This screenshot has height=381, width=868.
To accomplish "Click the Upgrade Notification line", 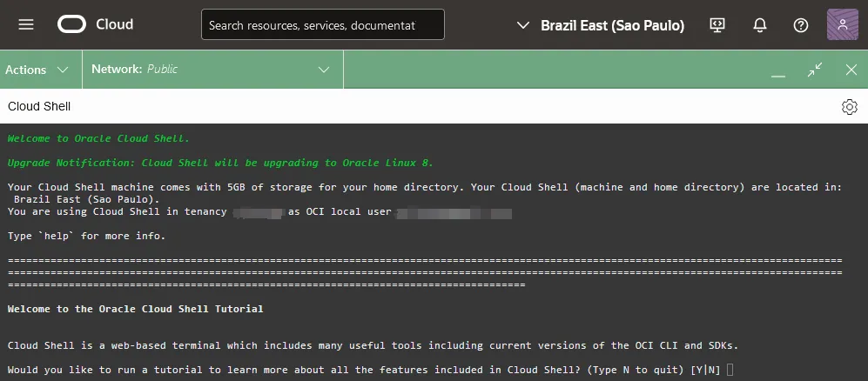I will [220, 163].
